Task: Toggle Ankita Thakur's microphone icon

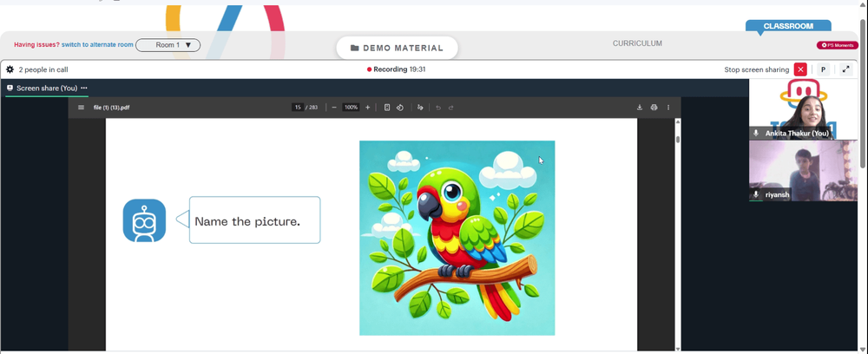Action: (756, 134)
